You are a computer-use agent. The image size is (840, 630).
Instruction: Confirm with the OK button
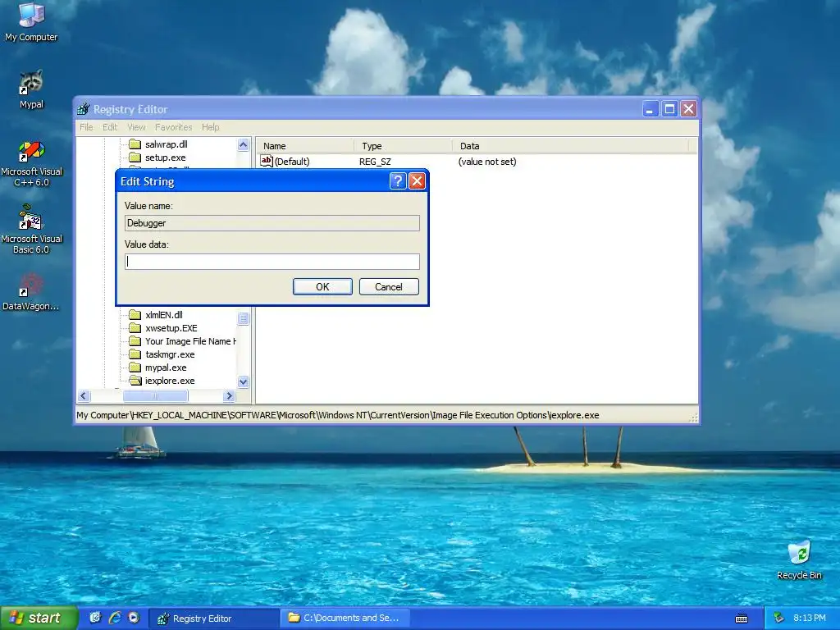click(322, 286)
